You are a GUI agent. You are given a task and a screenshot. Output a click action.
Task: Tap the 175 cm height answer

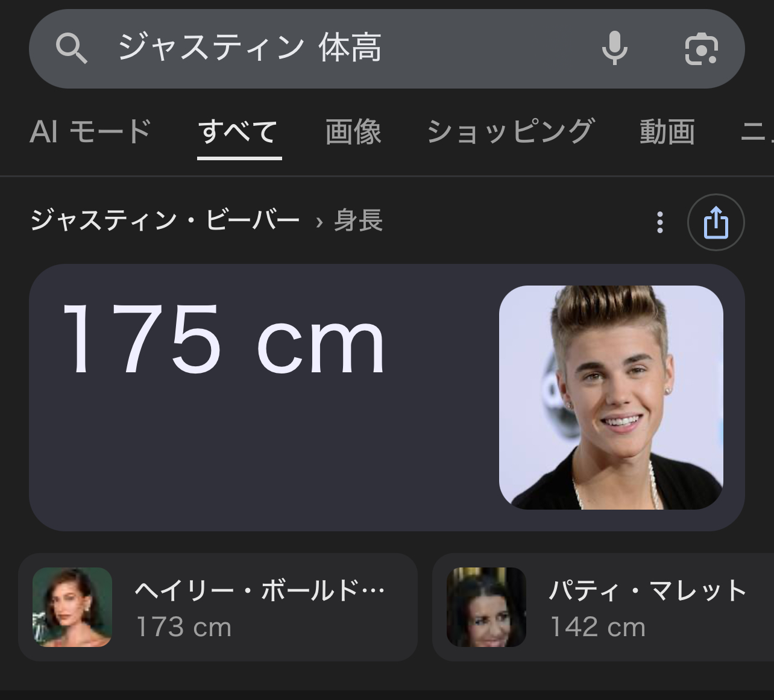pyautogui.click(x=224, y=340)
